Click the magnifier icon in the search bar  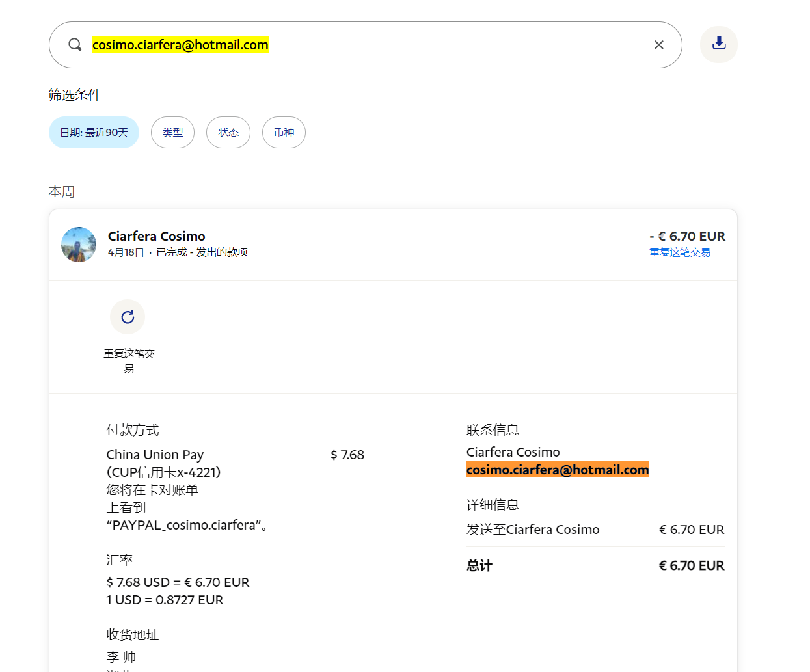(75, 44)
